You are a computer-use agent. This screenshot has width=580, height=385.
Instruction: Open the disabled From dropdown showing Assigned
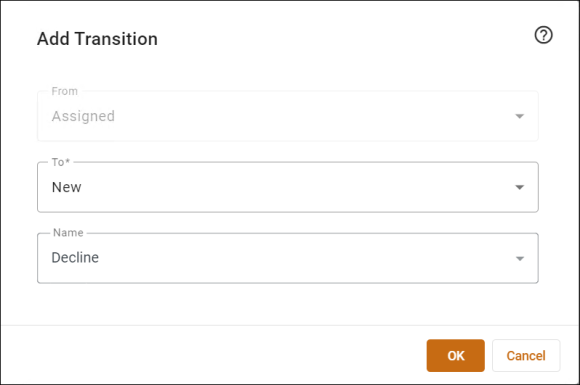tap(288, 116)
